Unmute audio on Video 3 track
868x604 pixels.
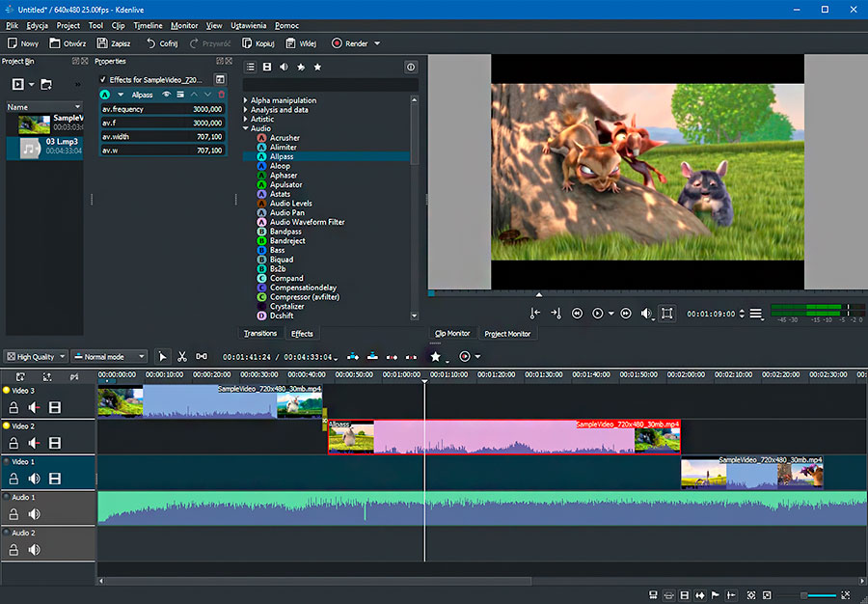pos(35,408)
